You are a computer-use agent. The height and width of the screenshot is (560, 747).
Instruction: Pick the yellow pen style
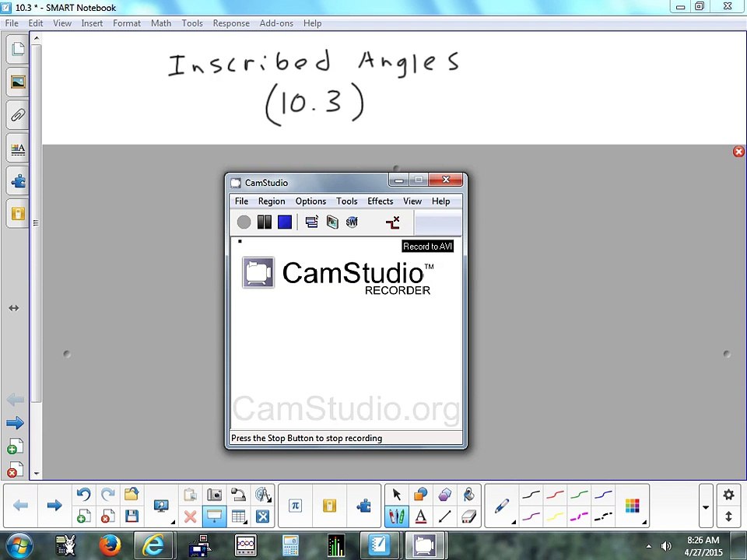tap(555, 516)
